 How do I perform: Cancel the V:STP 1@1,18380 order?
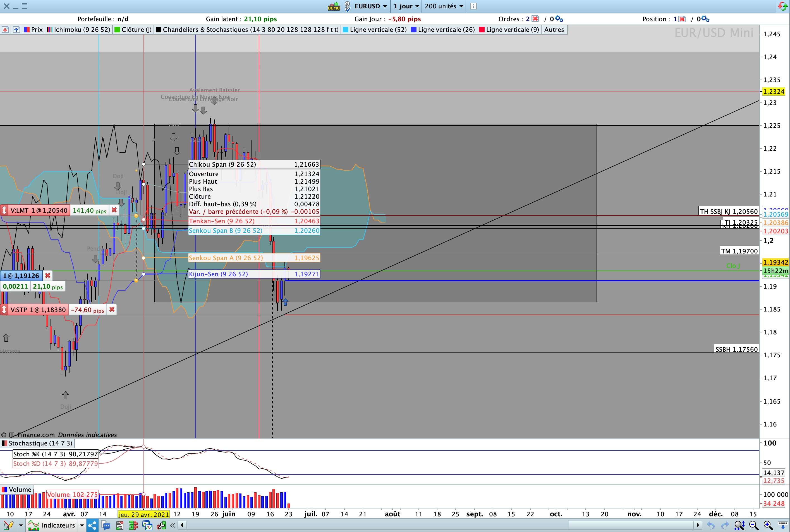[x=112, y=310]
